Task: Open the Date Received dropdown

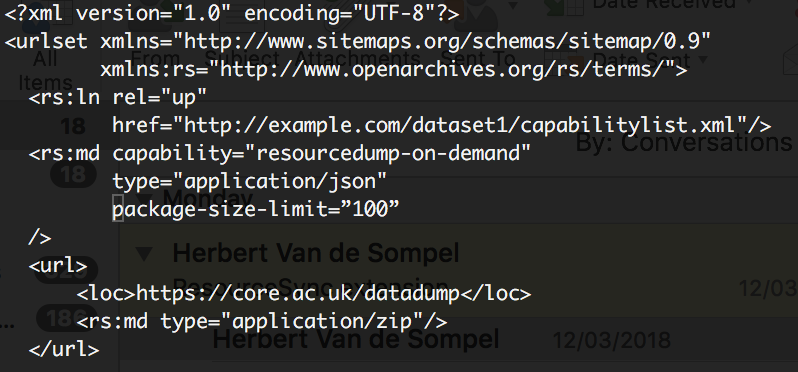Action: click(663, 4)
